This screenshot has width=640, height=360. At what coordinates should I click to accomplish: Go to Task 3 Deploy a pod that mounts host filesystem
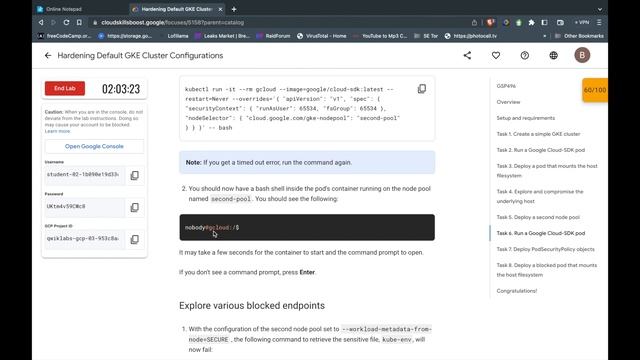pyautogui.click(x=547, y=171)
